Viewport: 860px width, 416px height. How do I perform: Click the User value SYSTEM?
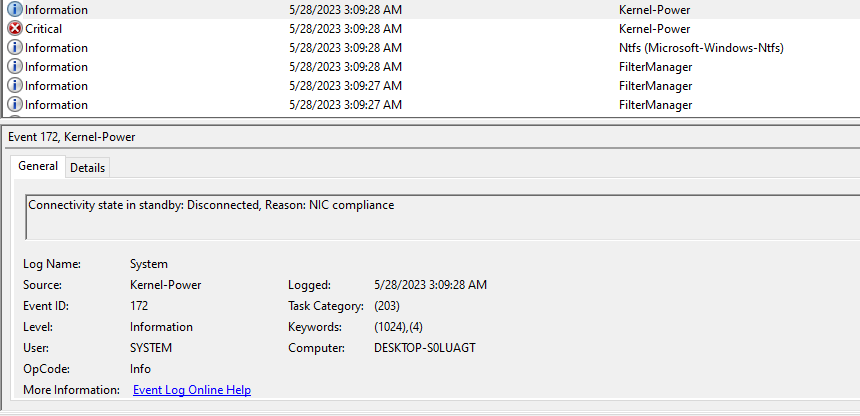(151, 348)
